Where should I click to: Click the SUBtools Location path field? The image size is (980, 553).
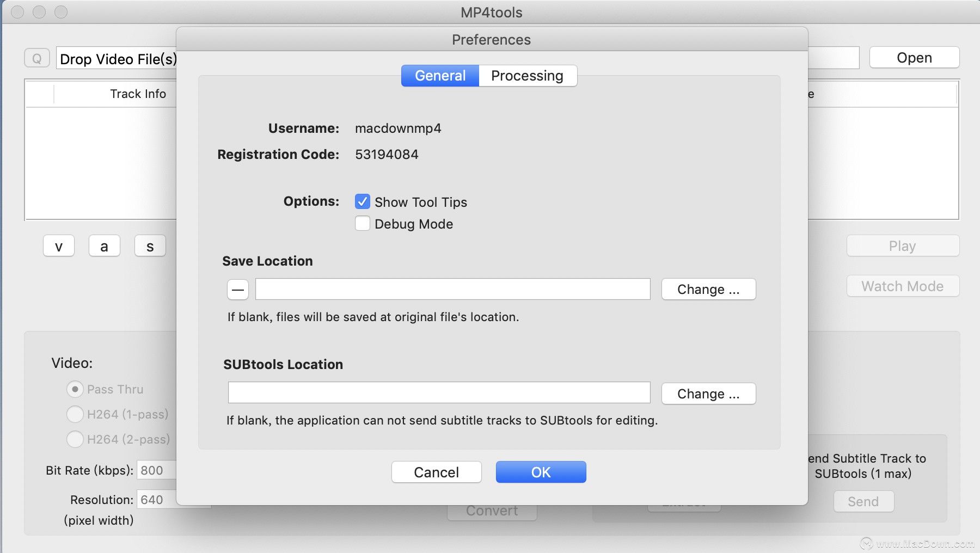point(439,392)
